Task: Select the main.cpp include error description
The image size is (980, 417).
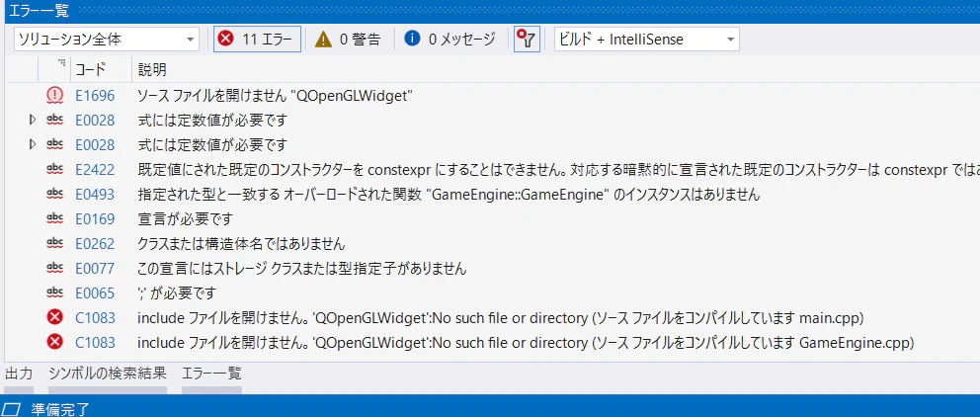Action: pos(500,318)
